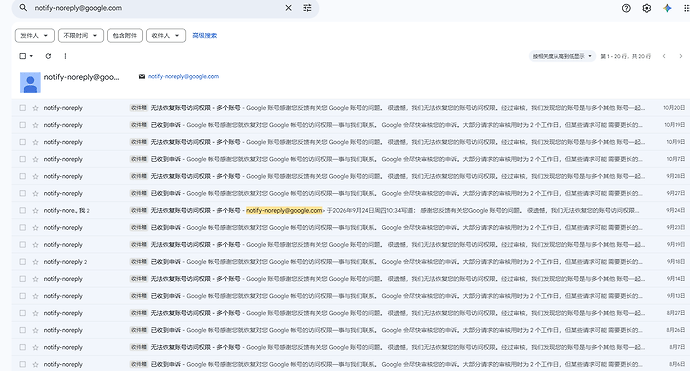Image resolution: width=690 pixels, height=371 pixels.
Task: Select the 9月13日 message checkbox
Action: point(22,296)
